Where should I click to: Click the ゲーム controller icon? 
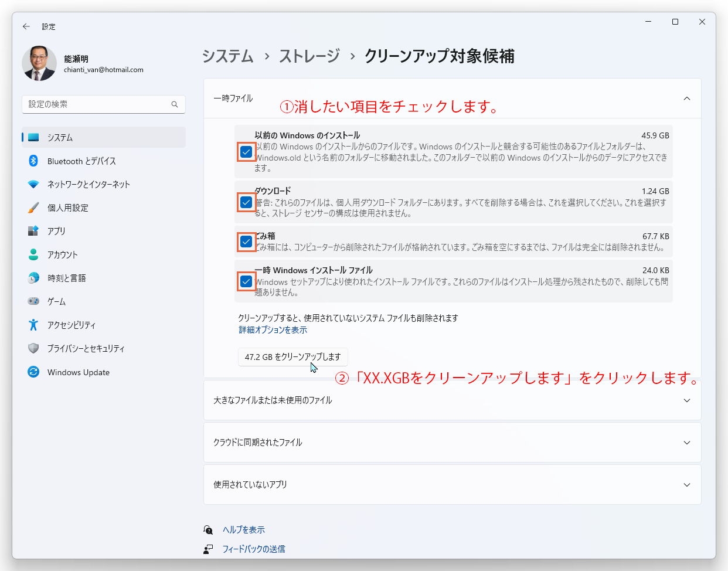[x=33, y=301]
